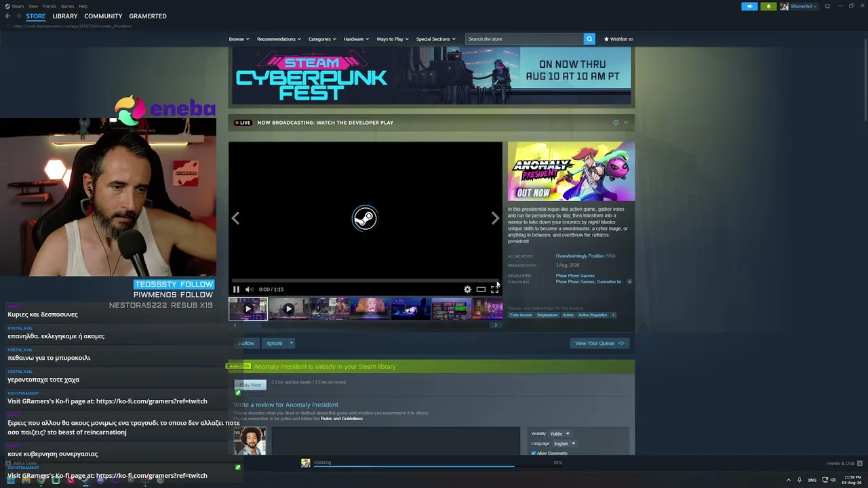Open the GRAMERTED profile tab
The image size is (868, 488).
(x=148, y=16)
